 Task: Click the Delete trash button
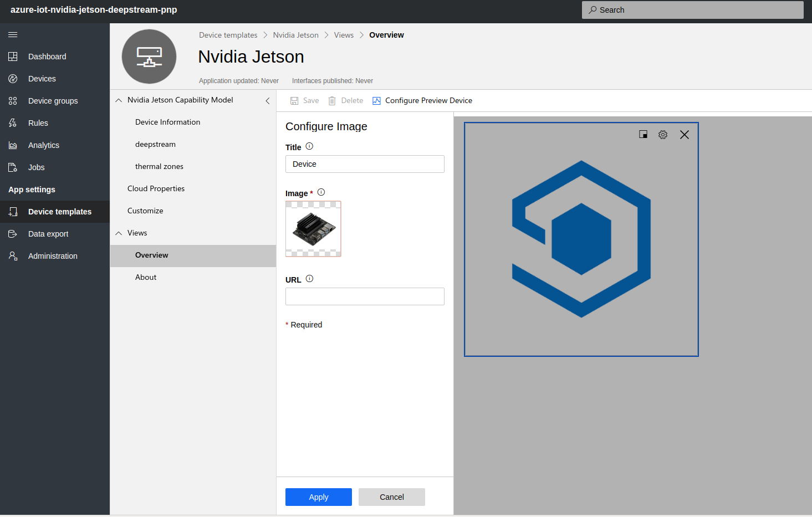(x=345, y=101)
